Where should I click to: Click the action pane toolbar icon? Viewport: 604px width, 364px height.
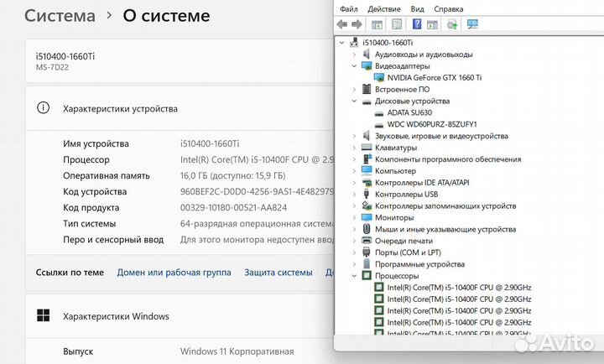coord(432,24)
